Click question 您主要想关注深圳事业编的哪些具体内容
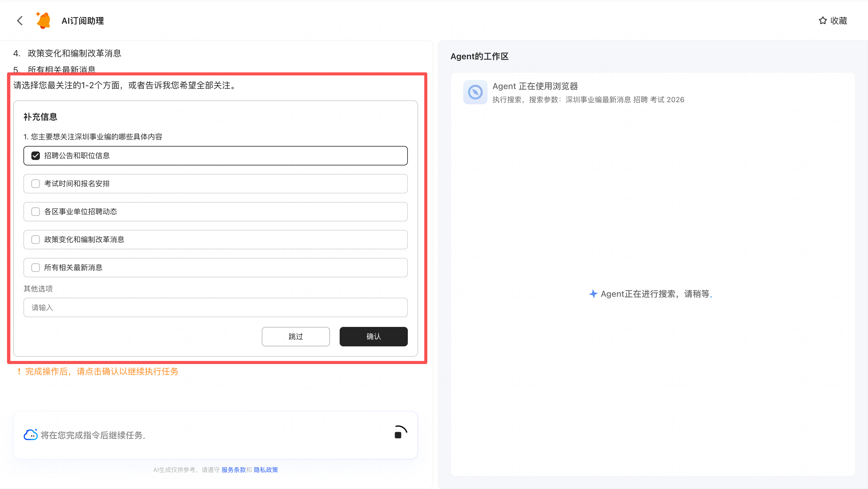Screen dimensions: 868x489 (x=93, y=137)
